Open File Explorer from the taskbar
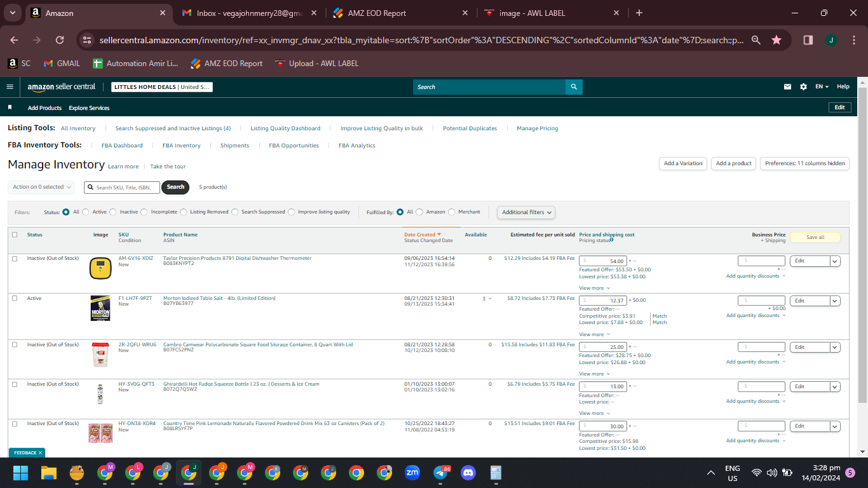 pyautogui.click(x=49, y=473)
